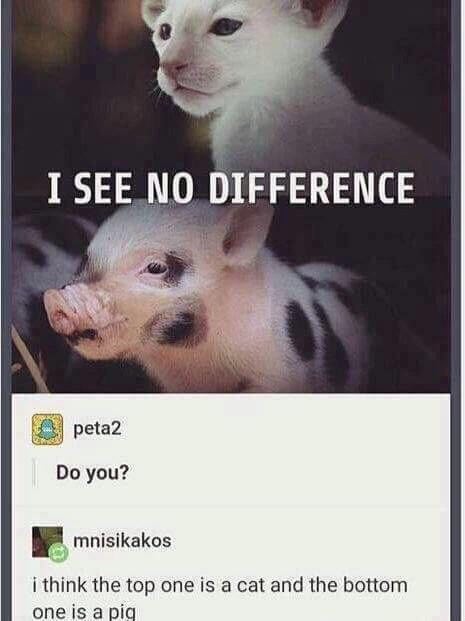Click the vertical quote bar beside "Do you?"
Viewport: 465px width, 621px height.
click(34, 473)
